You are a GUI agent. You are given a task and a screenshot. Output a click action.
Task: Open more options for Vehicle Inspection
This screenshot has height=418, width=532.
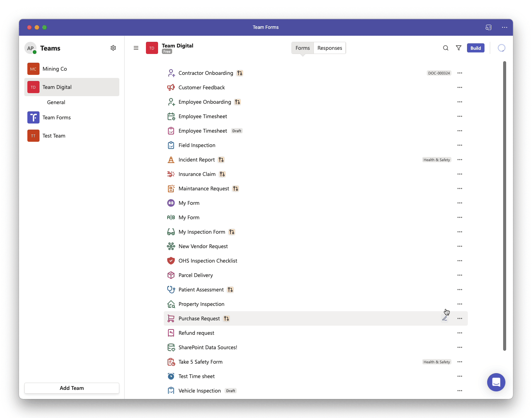click(x=460, y=391)
